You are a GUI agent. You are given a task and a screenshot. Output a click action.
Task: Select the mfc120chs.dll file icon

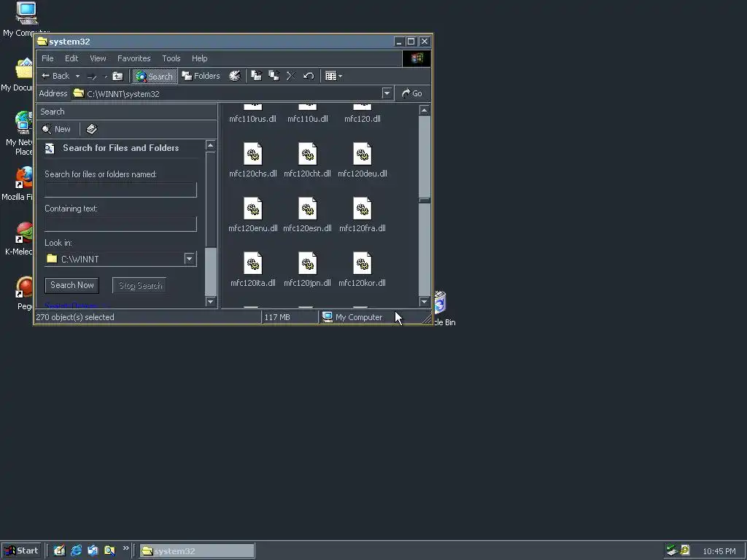click(252, 154)
